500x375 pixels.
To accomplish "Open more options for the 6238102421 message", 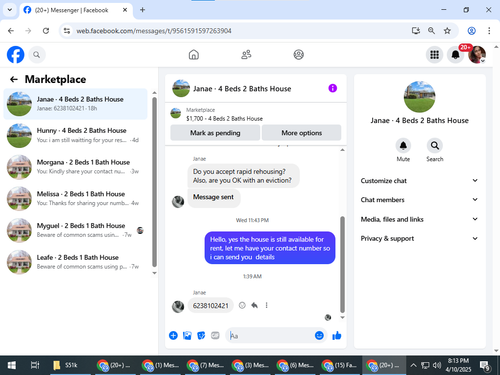I will pyautogui.click(x=266, y=305).
